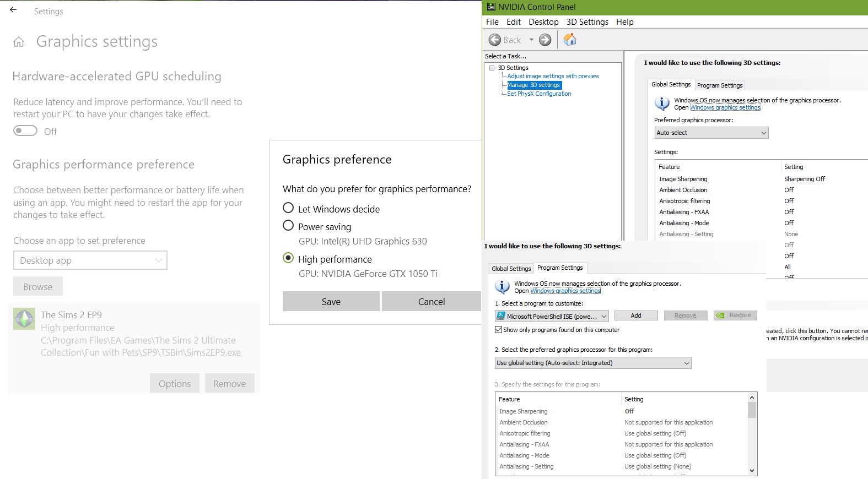Click the NVIDIA Control Panel home icon
The height and width of the screenshot is (479, 868).
pos(570,40)
